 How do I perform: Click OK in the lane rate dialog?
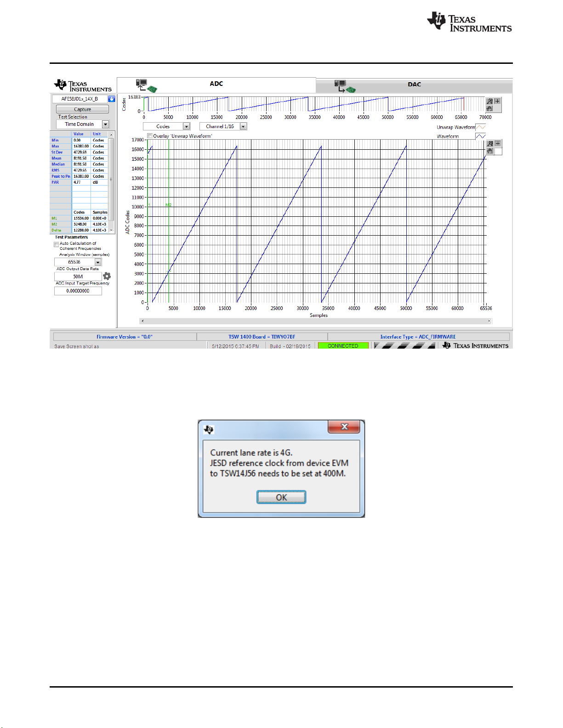click(281, 497)
